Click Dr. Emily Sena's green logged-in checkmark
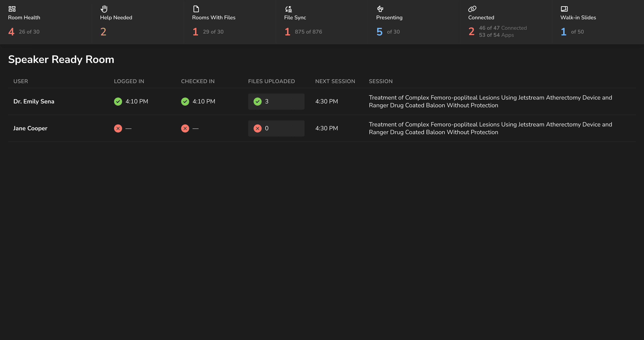The width and height of the screenshot is (644, 340). tap(118, 101)
